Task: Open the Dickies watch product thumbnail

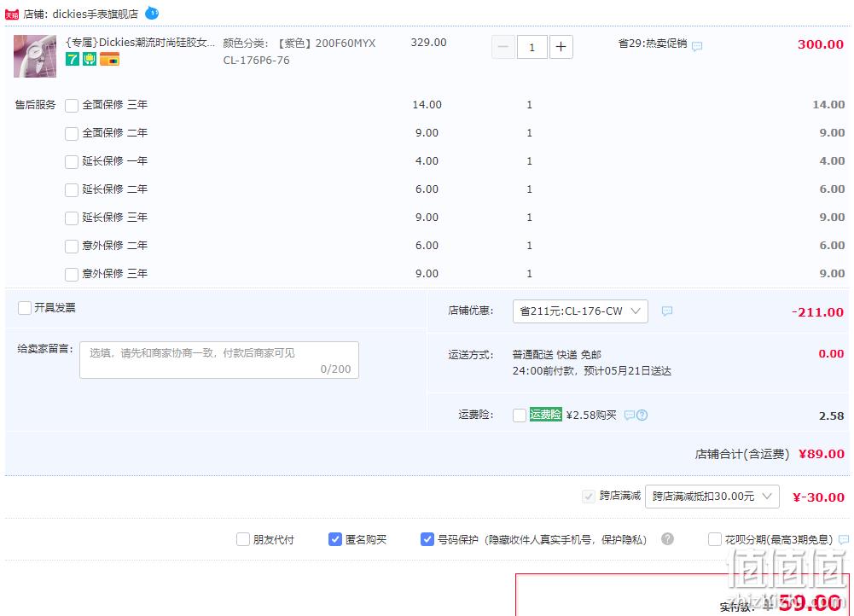Action: coord(35,56)
